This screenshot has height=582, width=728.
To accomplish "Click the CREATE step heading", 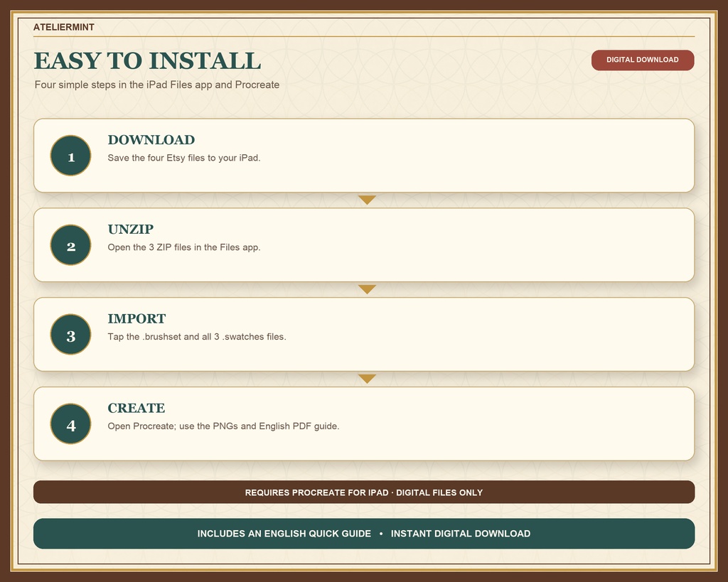I will [136, 408].
